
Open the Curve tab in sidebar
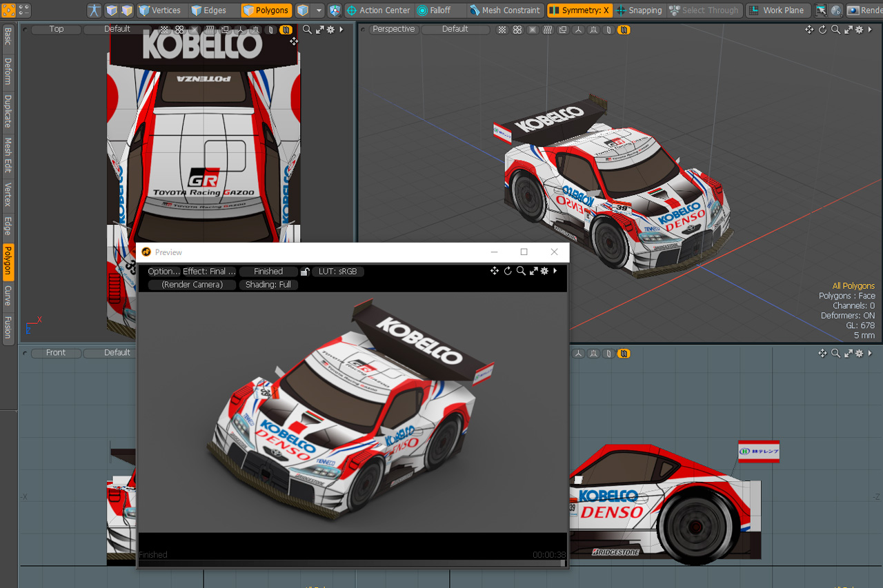point(8,296)
